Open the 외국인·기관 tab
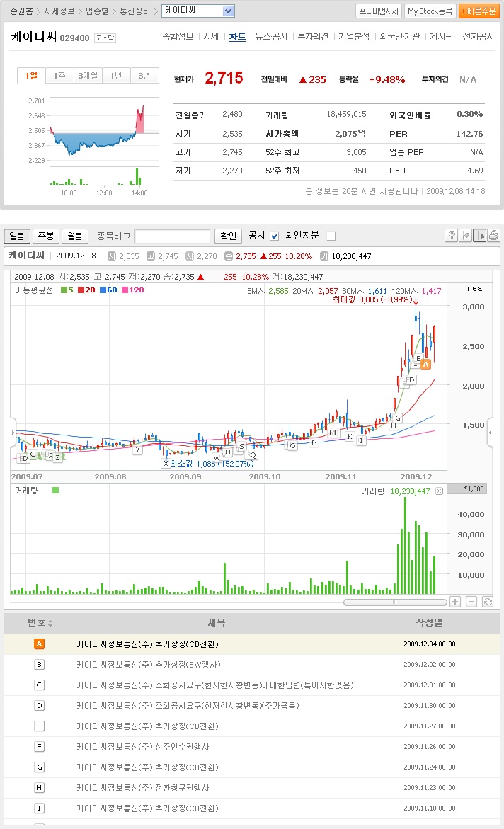Screen dimensions: 504x829 [x=400, y=37]
